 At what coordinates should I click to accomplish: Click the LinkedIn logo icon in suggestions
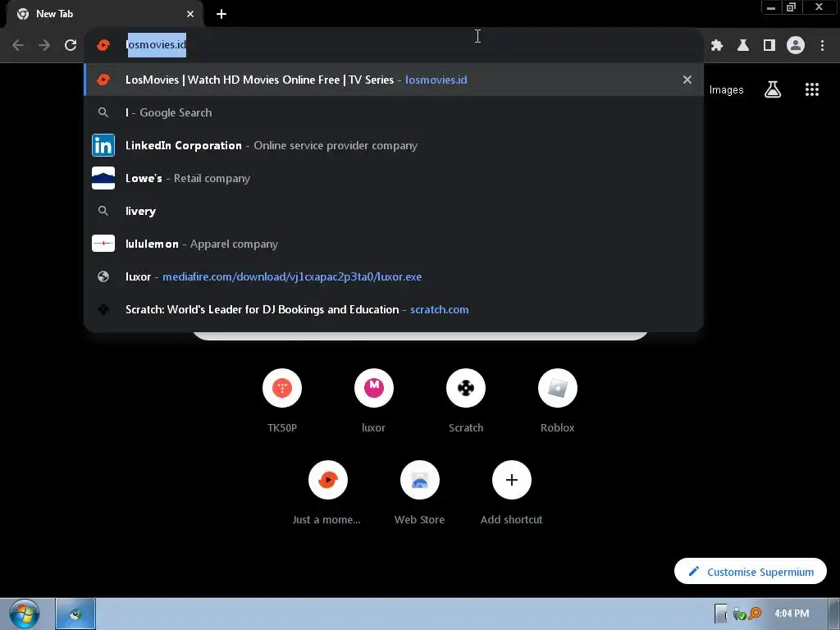tap(103, 145)
